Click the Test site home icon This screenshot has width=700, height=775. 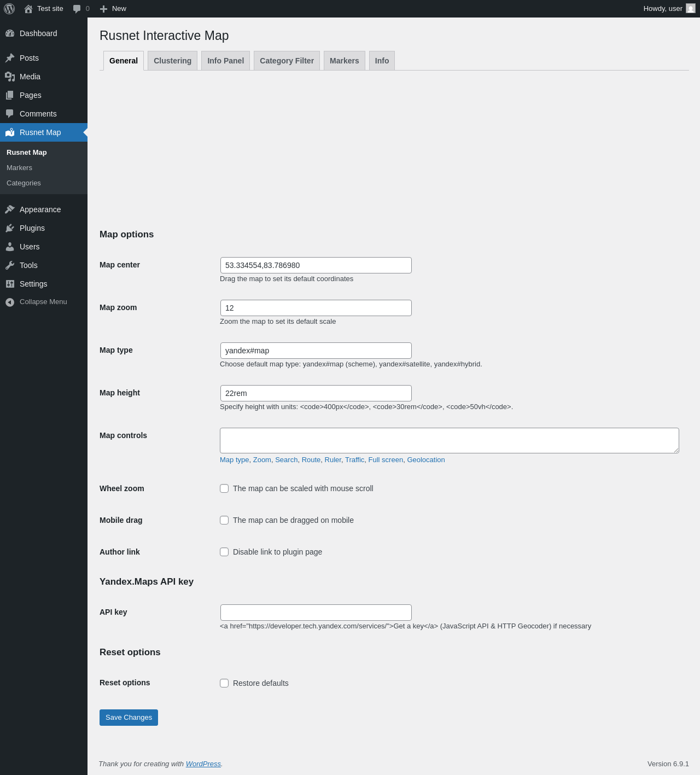[x=28, y=9]
